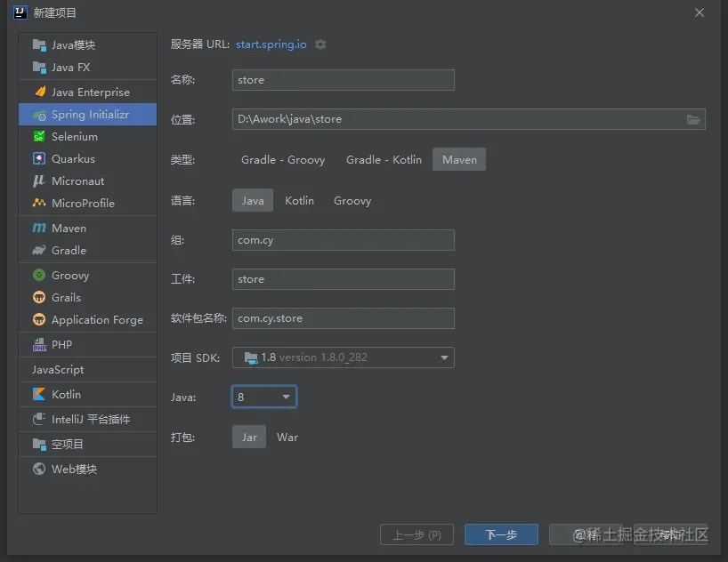Open server URL settings gear
Image resolution: width=728 pixels, height=562 pixels.
pyautogui.click(x=320, y=44)
